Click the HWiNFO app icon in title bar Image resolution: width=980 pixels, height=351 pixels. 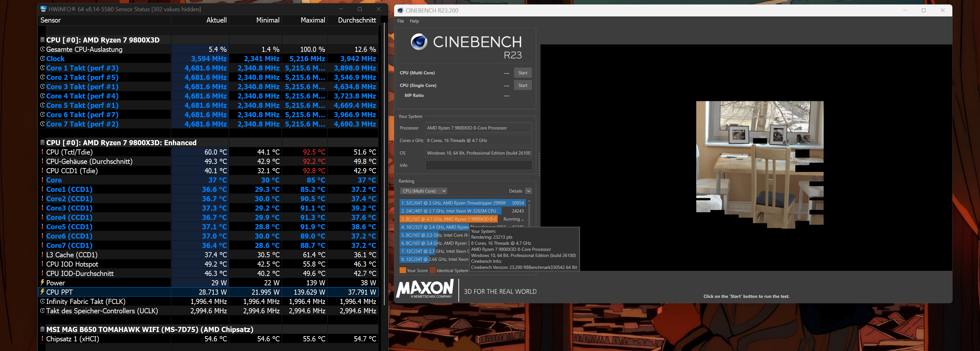pos(43,9)
